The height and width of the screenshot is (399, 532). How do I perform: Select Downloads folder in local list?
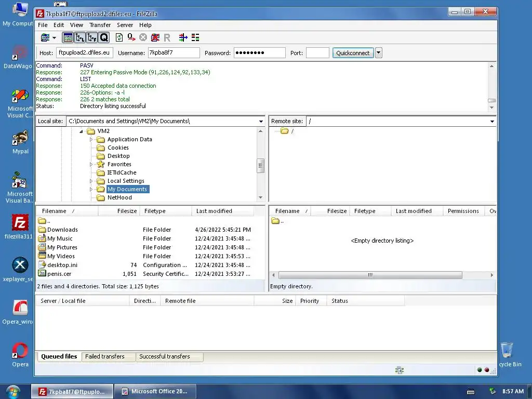62,230
